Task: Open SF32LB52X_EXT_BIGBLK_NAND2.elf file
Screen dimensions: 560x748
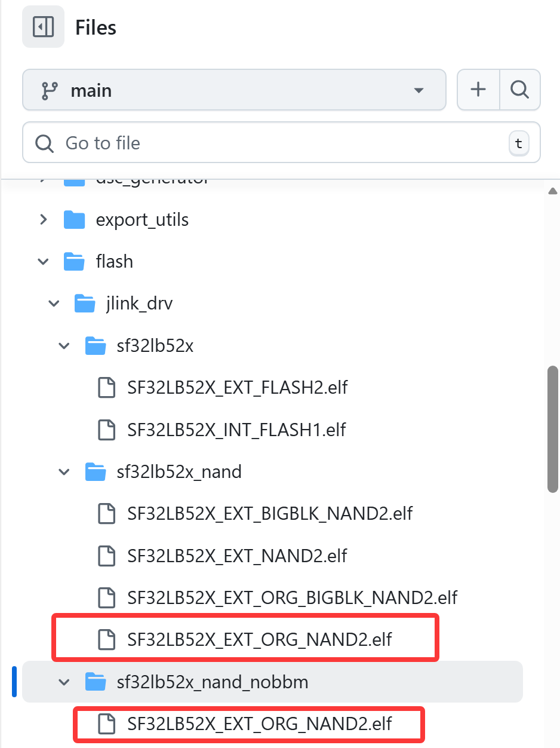Action: (270, 513)
